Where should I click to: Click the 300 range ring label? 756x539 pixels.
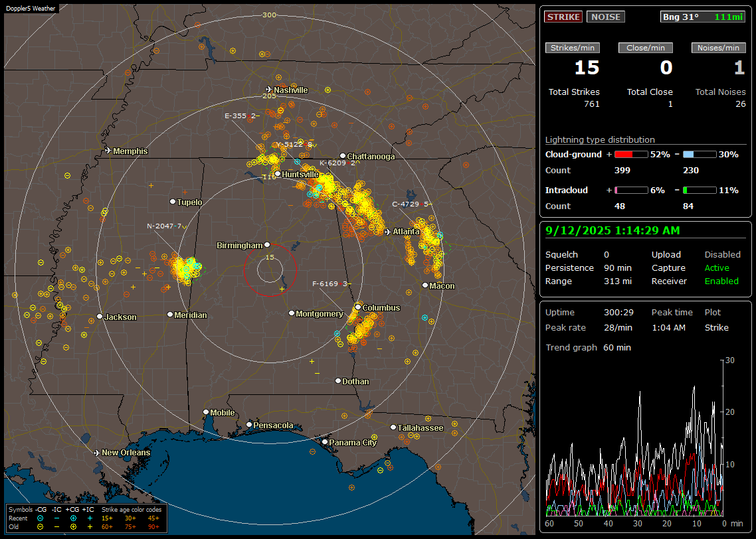[269, 15]
